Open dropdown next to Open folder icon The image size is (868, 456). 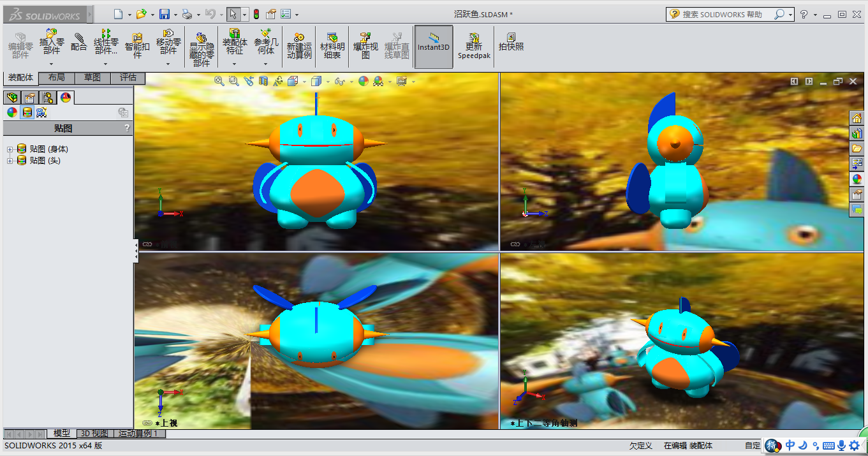click(152, 15)
